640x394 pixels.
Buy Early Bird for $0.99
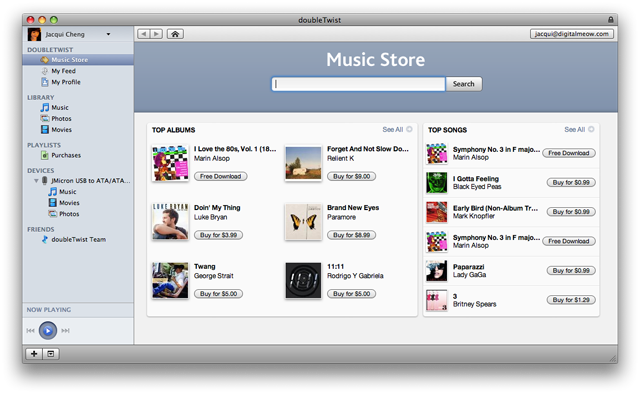click(x=571, y=212)
